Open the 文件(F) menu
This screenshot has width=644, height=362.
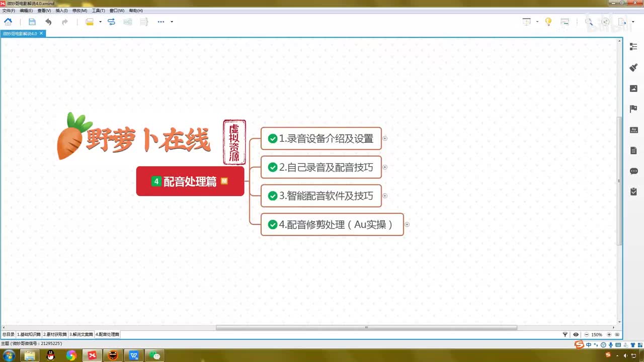pos(9,11)
